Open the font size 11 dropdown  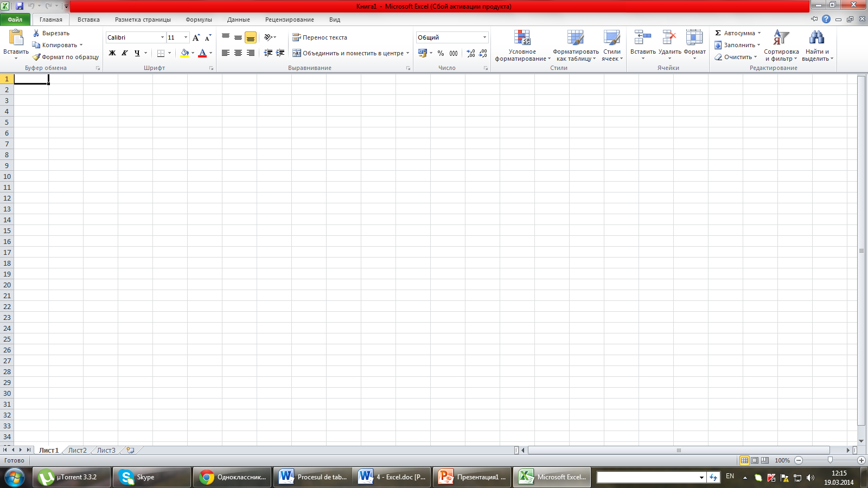click(186, 37)
